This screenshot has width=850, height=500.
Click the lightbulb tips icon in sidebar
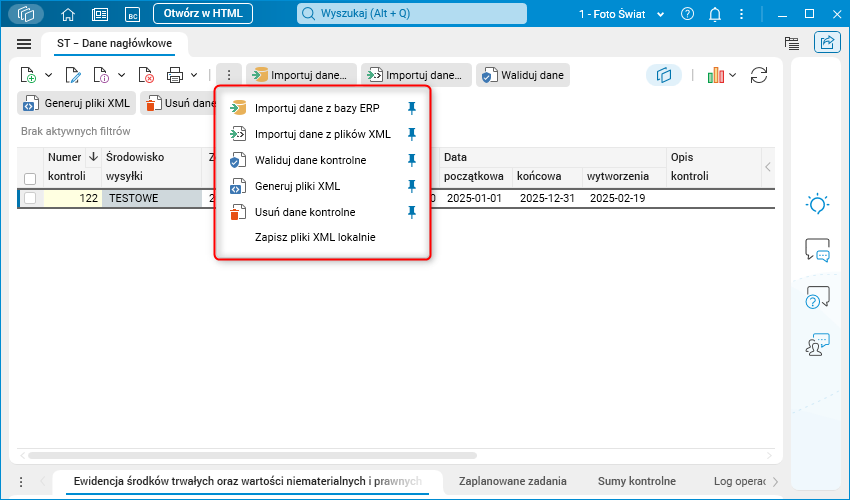point(817,204)
